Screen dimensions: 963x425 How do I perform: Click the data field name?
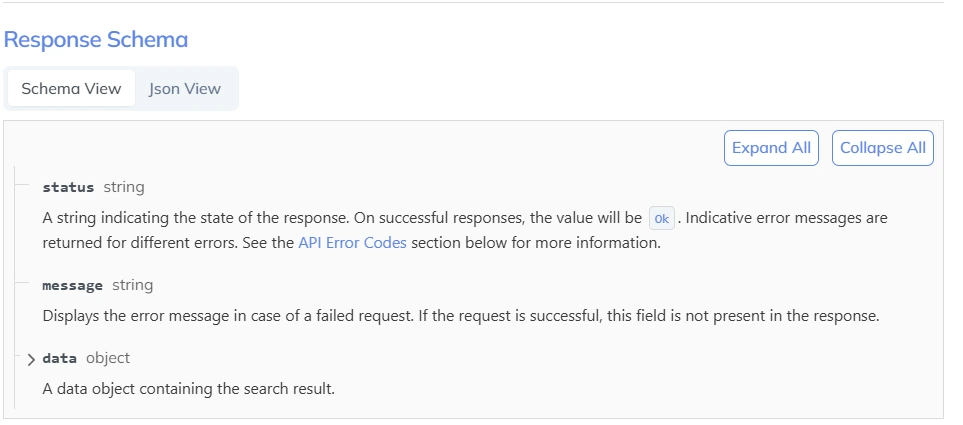tap(60, 358)
